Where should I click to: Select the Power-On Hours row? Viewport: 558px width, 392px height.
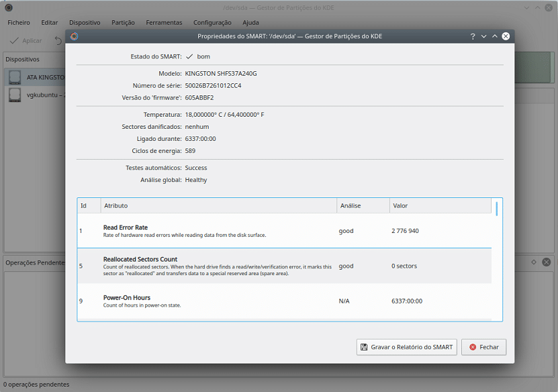click(284, 301)
